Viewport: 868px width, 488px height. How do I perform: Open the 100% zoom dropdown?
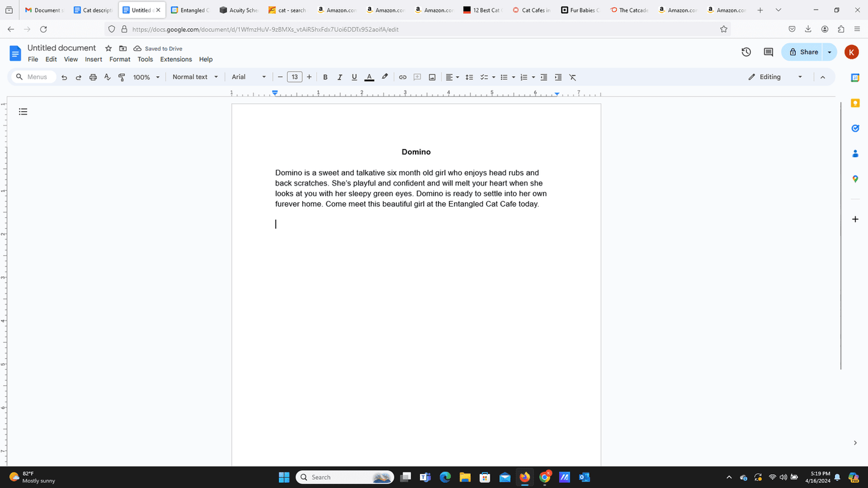point(147,77)
